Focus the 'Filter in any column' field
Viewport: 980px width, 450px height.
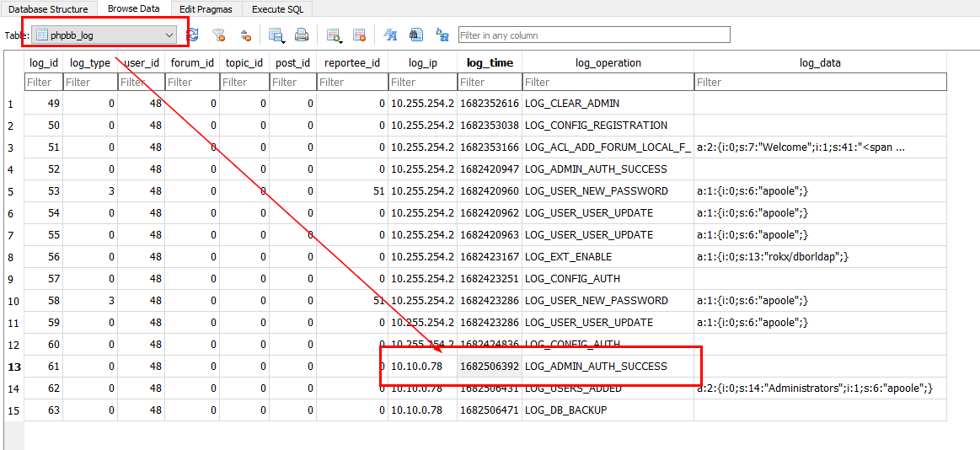[x=593, y=35]
